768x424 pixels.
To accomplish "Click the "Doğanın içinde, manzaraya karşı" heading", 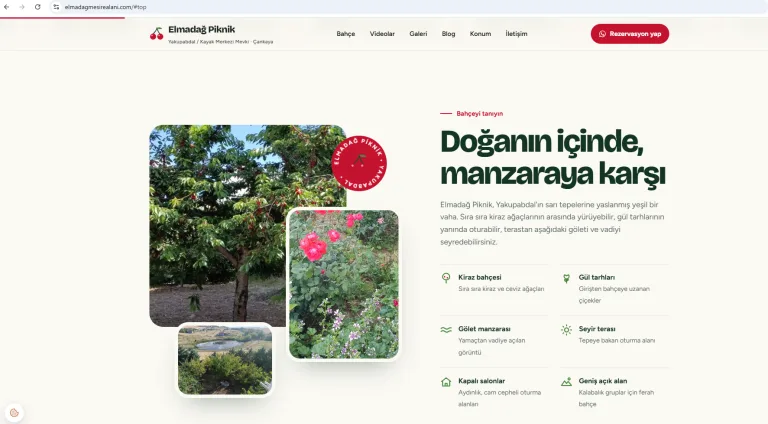I will tap(552, 157).
